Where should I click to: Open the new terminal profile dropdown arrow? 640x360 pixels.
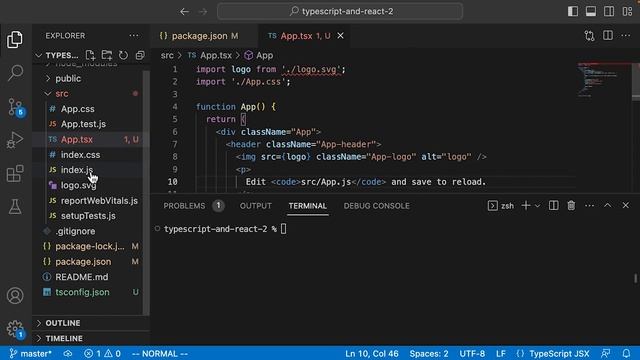tap(537, 206)
